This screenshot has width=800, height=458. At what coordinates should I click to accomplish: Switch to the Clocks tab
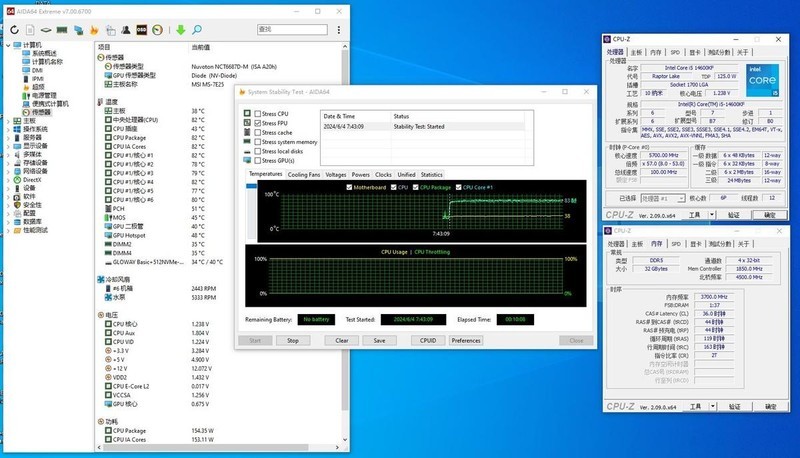(x=383, y=175)
